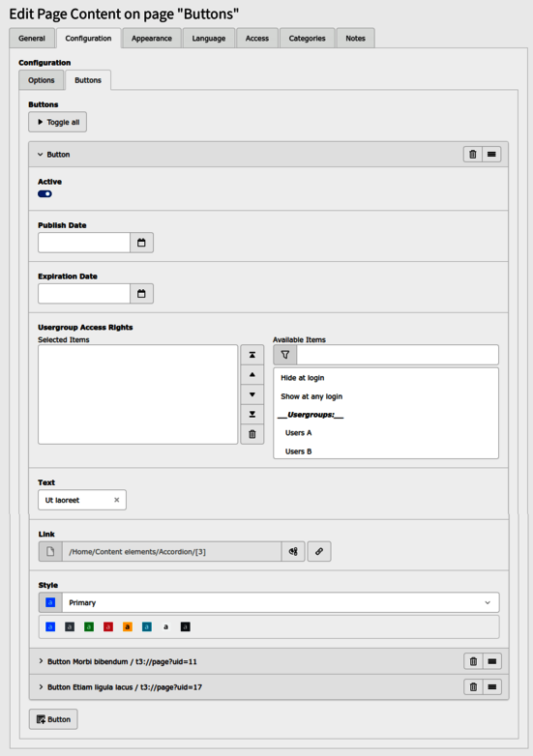
Task: Grab drag handle of Button Etiam ligula lacus
Action: (492, 687)
